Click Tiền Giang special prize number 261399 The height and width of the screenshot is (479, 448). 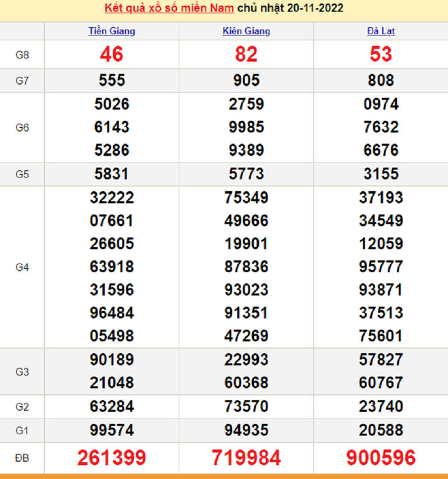111,458
